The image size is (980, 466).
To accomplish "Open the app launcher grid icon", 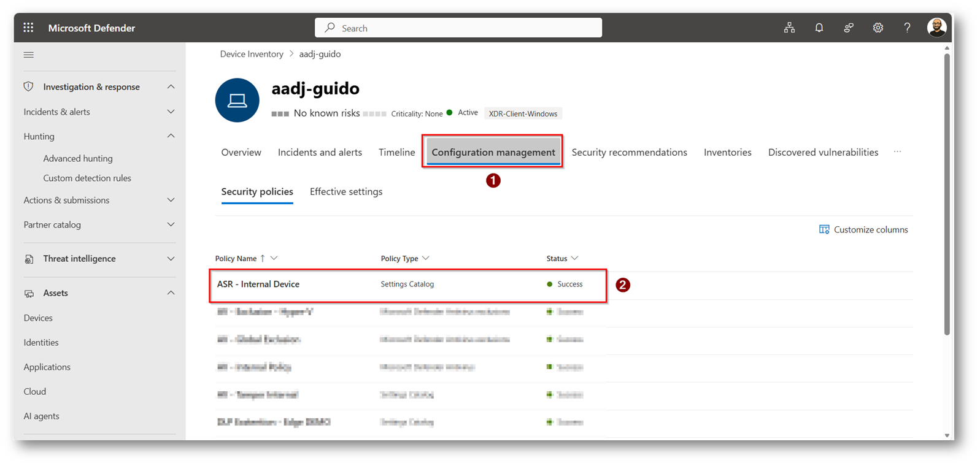I will [28, 28].
